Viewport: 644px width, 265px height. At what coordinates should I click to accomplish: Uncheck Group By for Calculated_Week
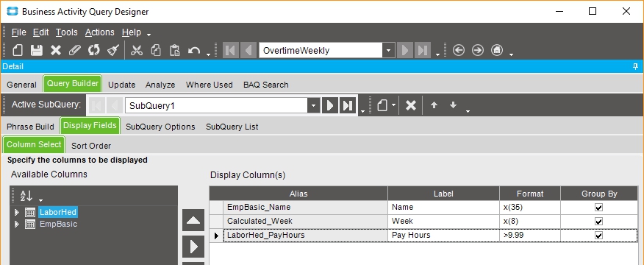599,222
